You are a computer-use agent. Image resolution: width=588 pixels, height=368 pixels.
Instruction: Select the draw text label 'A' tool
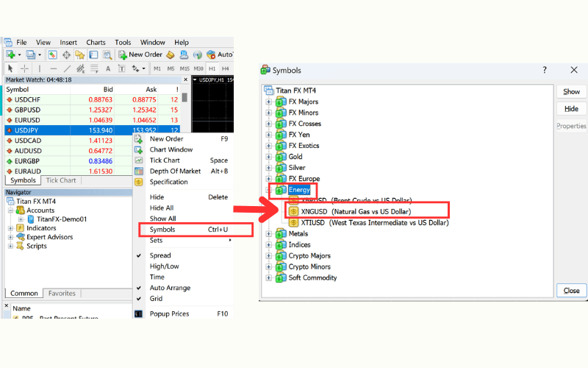tap(108, 68)
